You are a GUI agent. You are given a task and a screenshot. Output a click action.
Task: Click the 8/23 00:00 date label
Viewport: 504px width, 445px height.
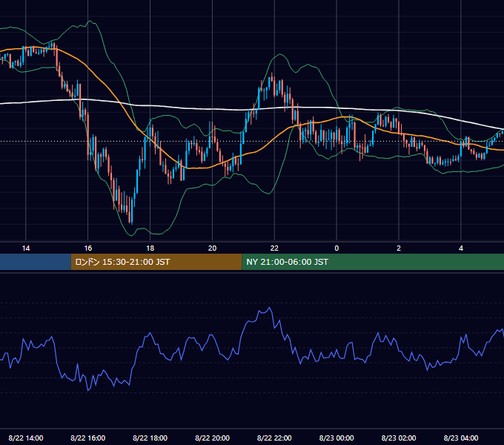(x=336, y=438)
